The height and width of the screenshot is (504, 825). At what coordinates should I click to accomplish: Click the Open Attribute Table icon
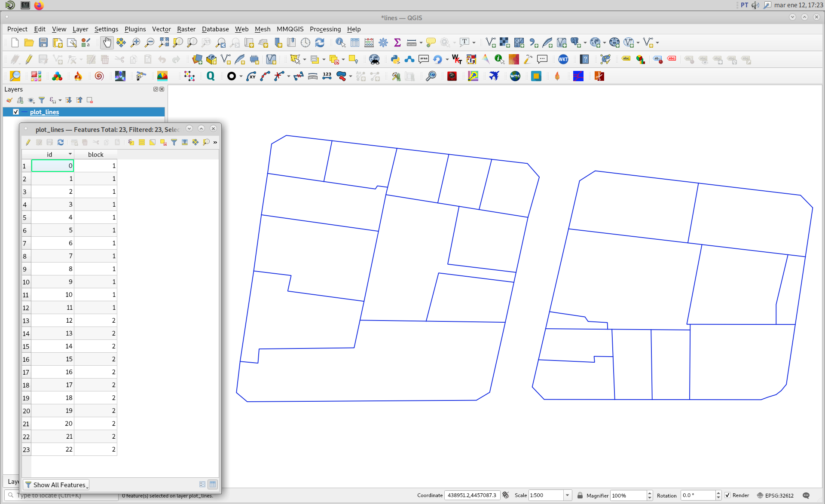[354, 43]
